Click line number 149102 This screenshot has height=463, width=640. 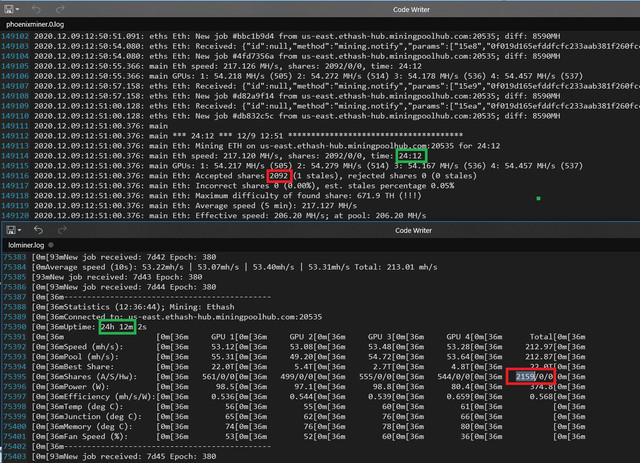tap(15, 36)
